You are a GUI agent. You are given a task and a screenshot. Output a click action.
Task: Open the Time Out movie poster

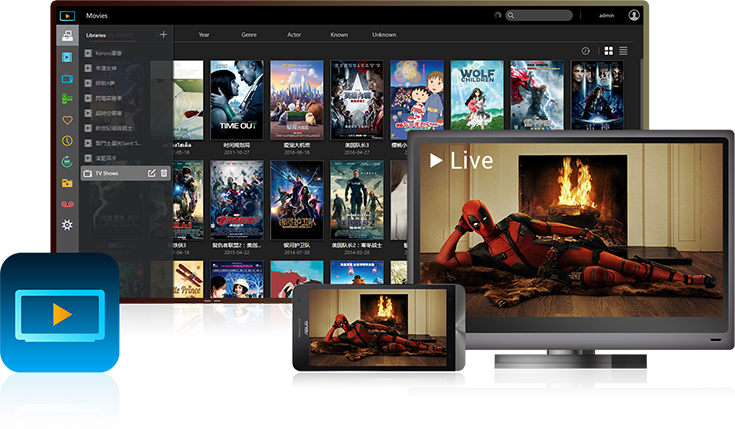237,100
